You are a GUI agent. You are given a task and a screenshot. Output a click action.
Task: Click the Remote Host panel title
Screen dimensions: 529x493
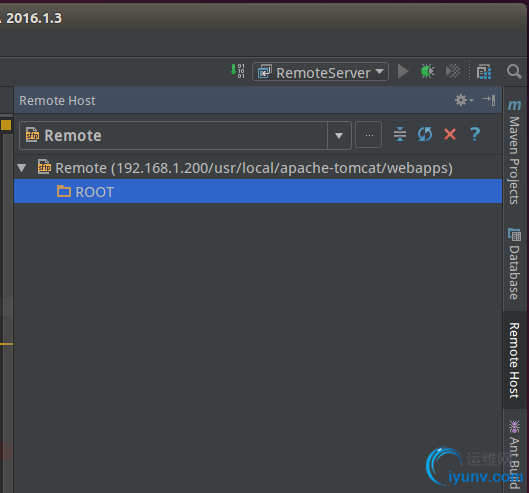coord(57,101)
